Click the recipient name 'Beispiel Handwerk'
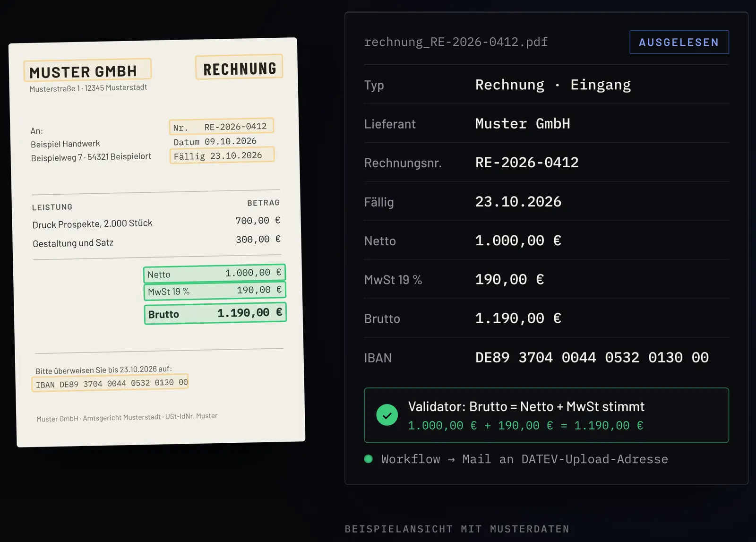The width and height of the screenshot is (756, 542). pyautogui.click(x=65, y=144)
